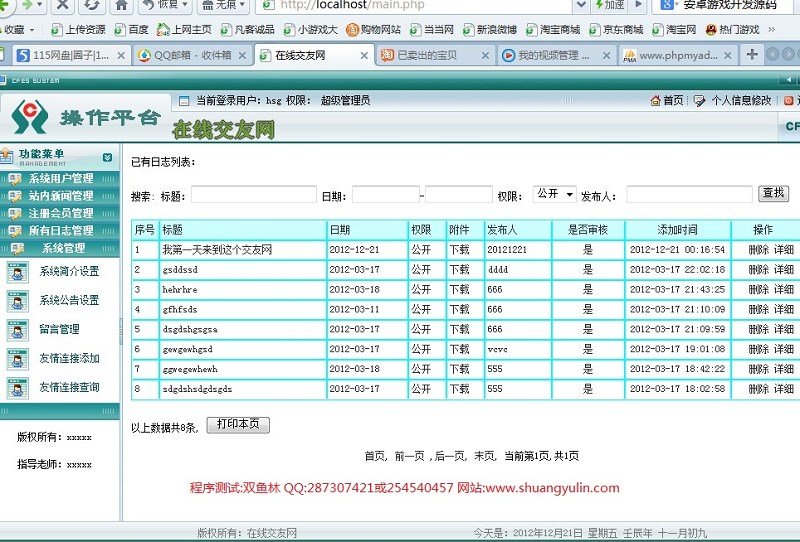
Task: Click the 京东商城 bookmark
Action: click(x=616, y=30)
